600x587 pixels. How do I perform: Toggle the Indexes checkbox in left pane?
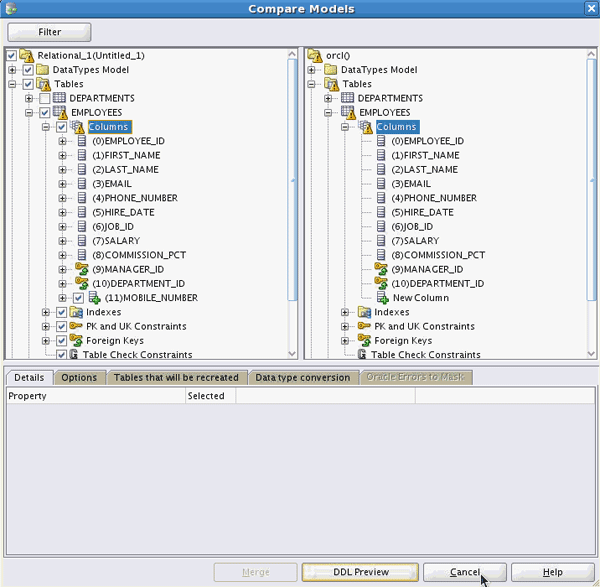(62, 312)
